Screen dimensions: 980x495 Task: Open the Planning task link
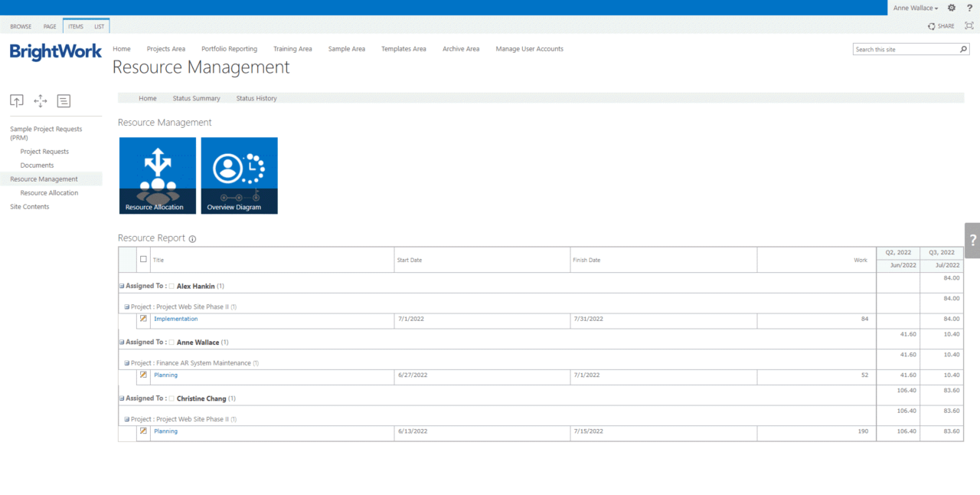(165, 375)
